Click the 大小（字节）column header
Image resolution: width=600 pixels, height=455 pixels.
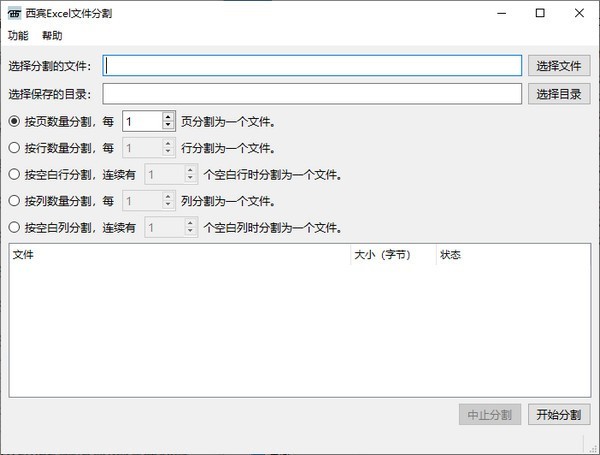coord(393,254)
